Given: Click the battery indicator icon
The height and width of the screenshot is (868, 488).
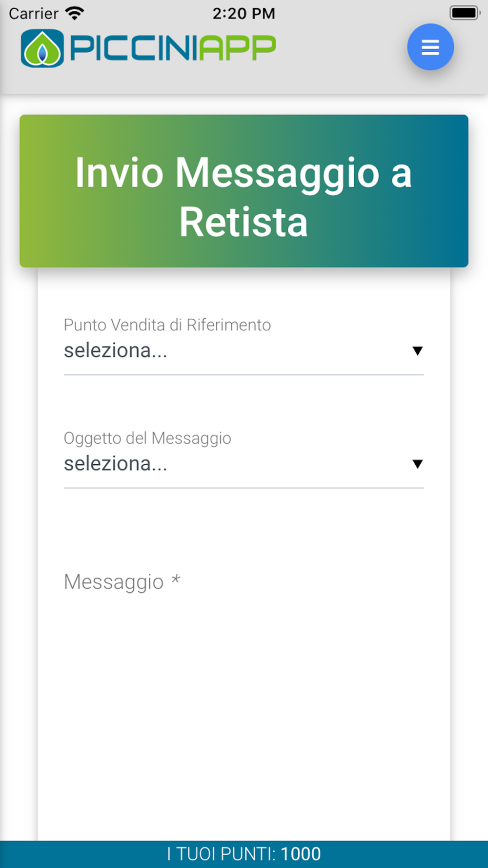Looking at the screenshot, I should [x=464, y=13].
